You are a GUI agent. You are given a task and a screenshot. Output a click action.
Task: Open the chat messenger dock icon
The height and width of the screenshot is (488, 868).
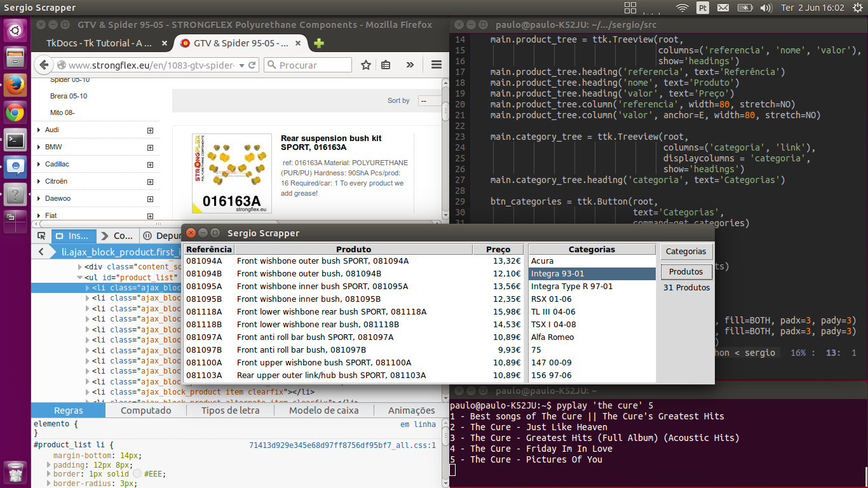(x=15, y=168)
